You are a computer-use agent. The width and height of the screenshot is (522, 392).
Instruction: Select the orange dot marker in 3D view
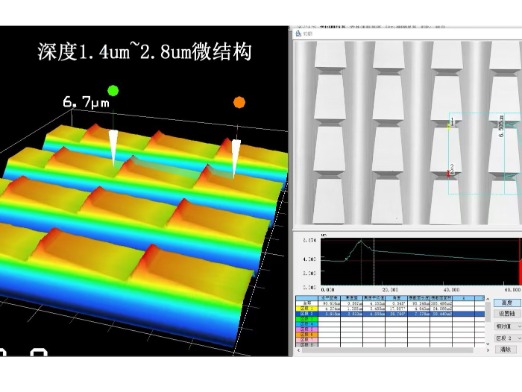(239, 102)
